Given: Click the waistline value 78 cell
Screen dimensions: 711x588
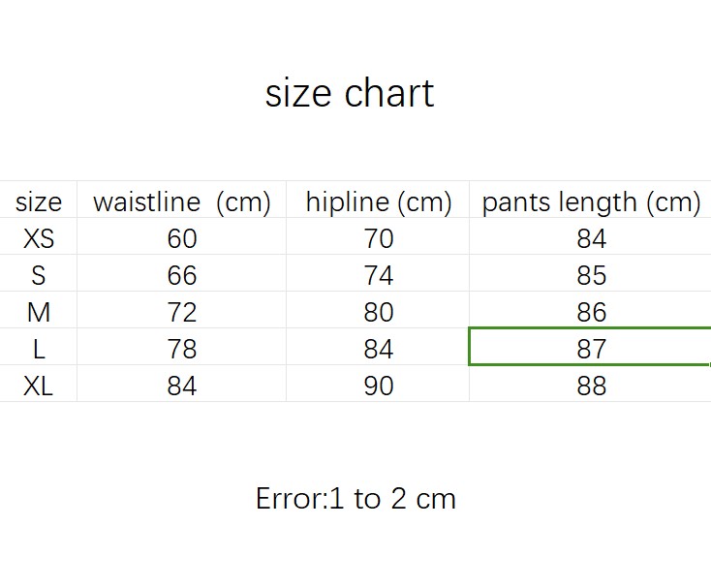Looking at the screenshot, I should point(181,349).
